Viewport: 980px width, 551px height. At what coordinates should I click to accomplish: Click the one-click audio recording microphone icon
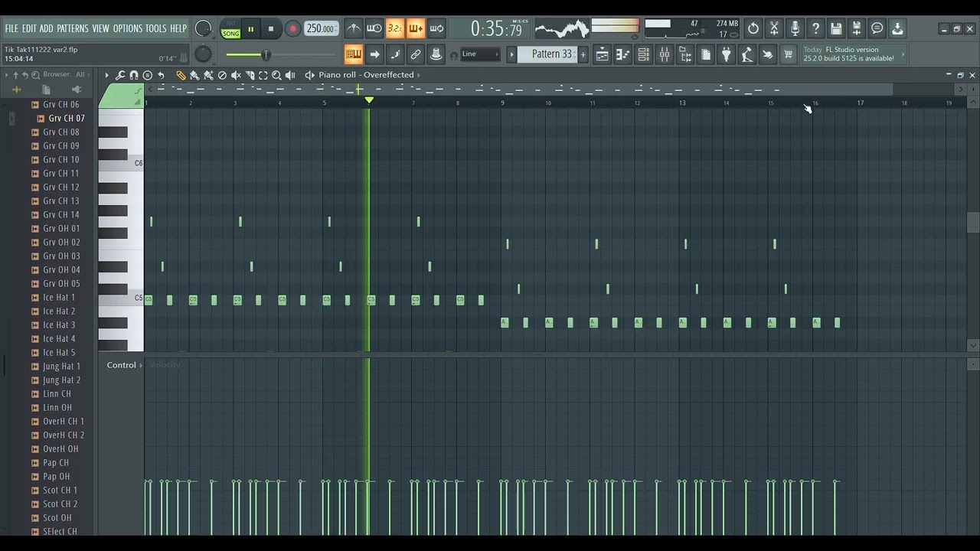pos(795,29)
